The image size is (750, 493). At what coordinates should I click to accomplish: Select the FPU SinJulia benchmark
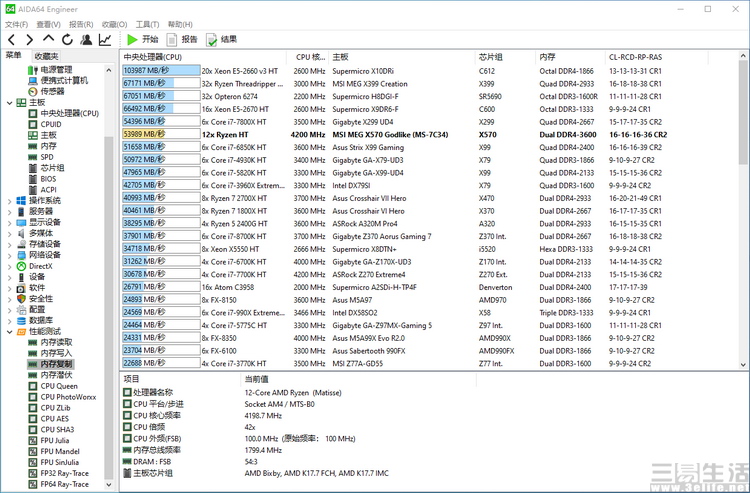click(60, 462)
